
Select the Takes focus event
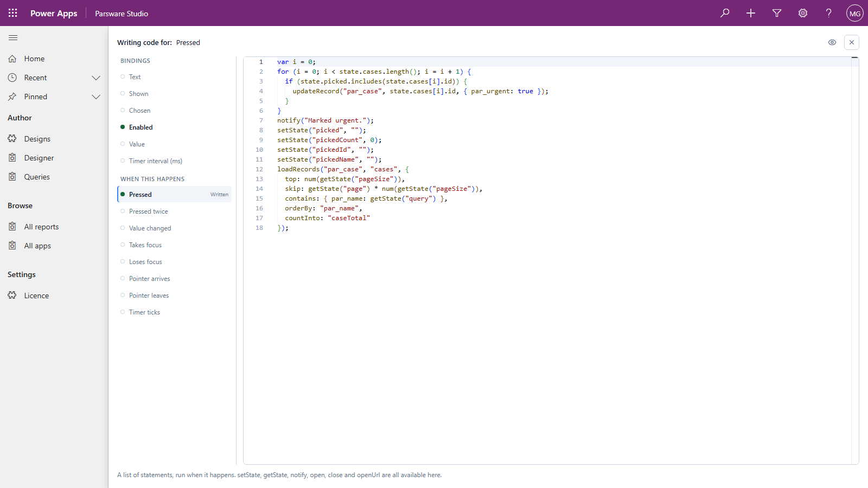[x=175, y=245]
